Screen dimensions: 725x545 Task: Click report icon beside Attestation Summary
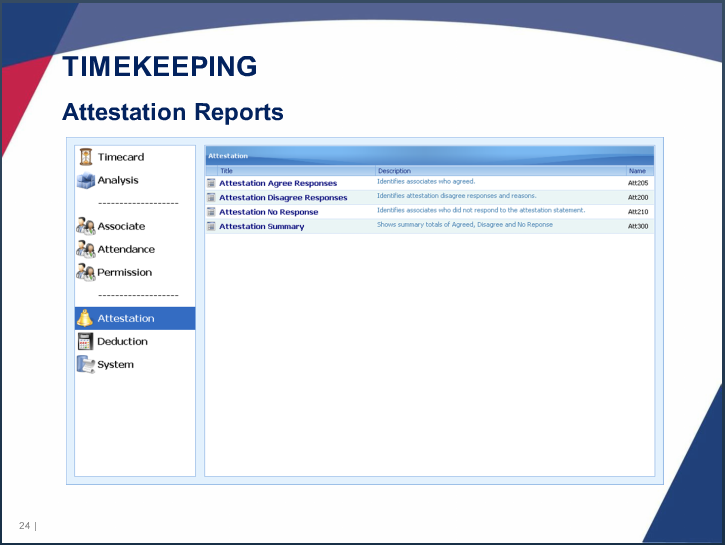(x=211, y=227)
